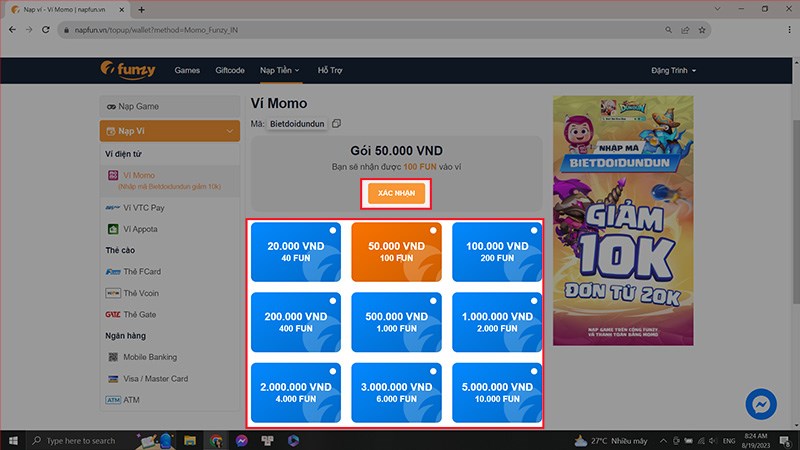The height and width of the screenshot is (450, 800).
Task: Select the 100.000 VND package
Action: [497, 252]
